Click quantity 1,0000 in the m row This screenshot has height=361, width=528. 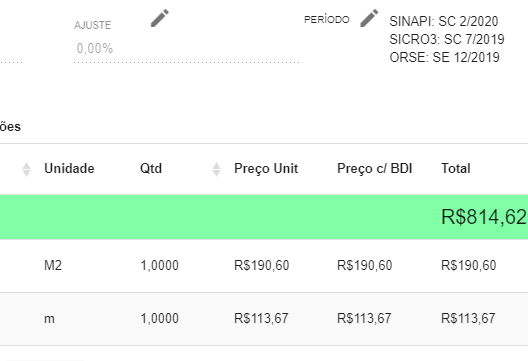[x=159, y=318]
